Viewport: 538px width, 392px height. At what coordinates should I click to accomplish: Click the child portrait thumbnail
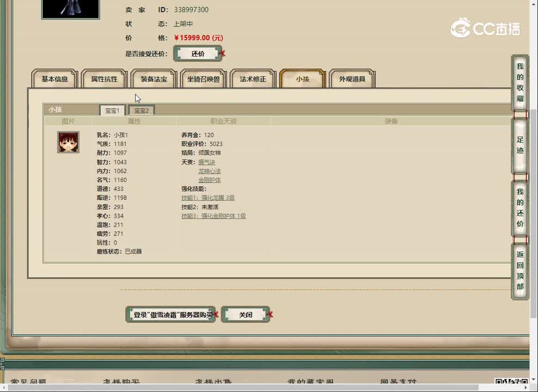68,142
